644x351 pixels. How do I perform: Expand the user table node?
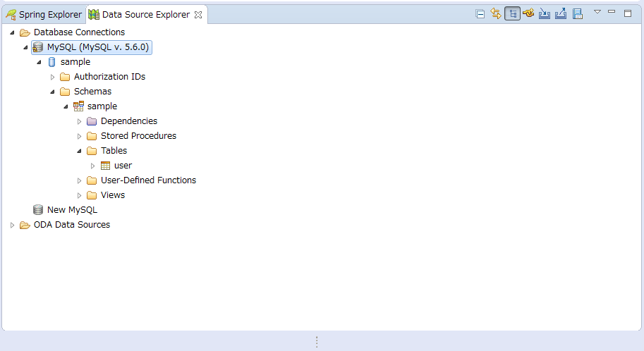point(92,166)
